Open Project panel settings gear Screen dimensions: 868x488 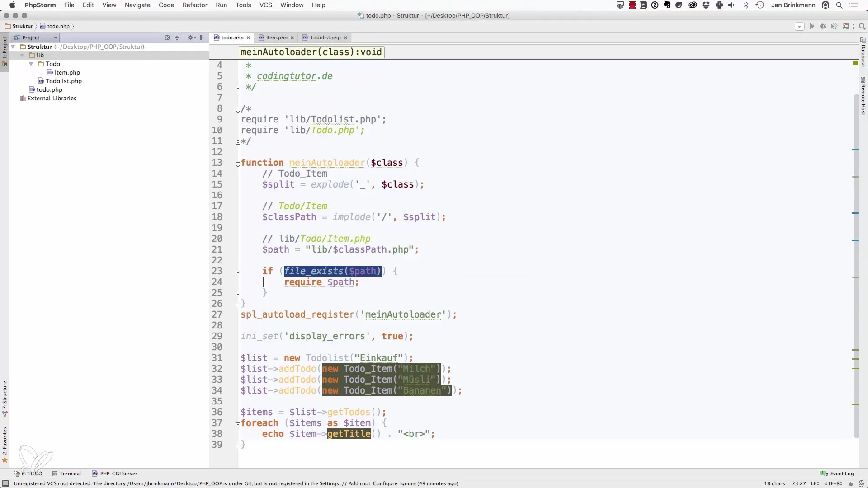pyautogui.click(x=191, y=38)
